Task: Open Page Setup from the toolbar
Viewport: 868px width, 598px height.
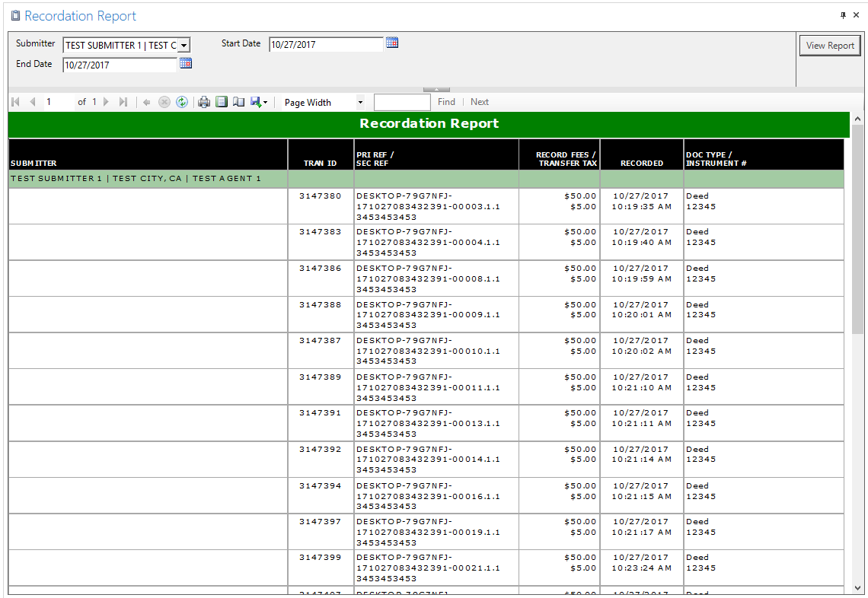Action: click(238, 102)
